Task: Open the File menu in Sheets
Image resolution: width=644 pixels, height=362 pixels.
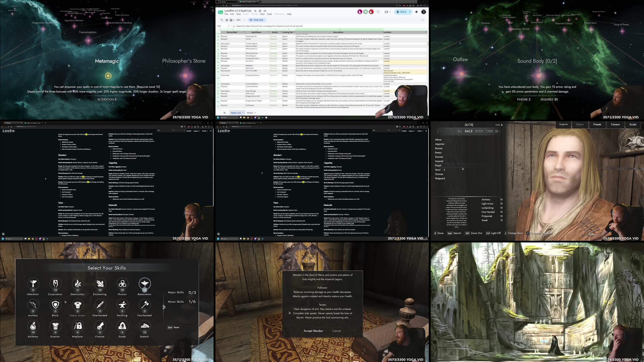Action: pos(226,14)
